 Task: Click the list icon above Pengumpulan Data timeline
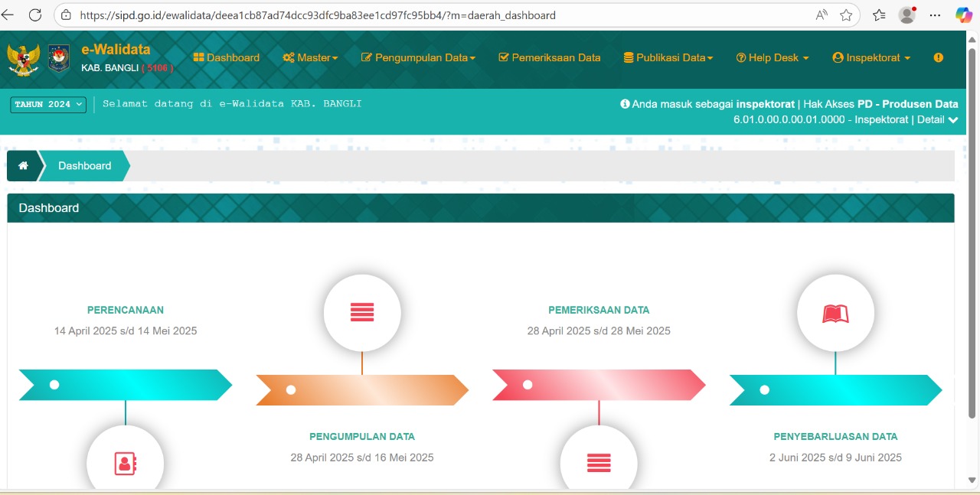(x=362, y=312)
